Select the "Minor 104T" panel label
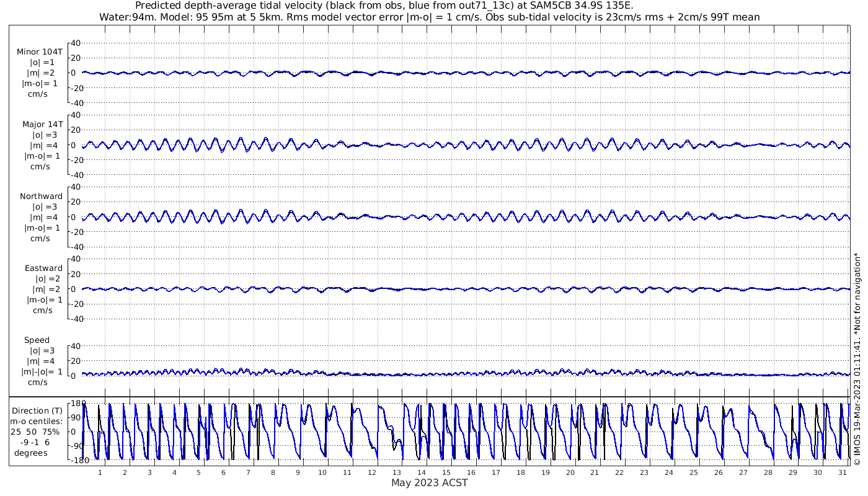This screenshot has height=496, width=868. tap(40, 52)
